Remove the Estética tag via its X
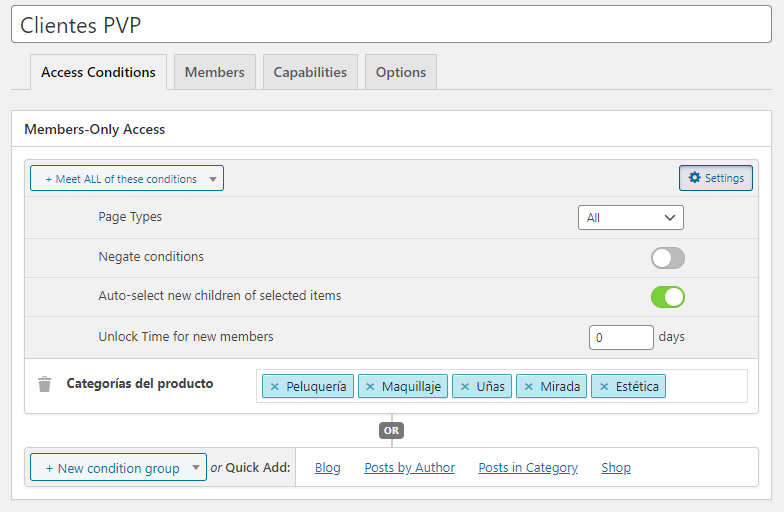 (604, 386)
